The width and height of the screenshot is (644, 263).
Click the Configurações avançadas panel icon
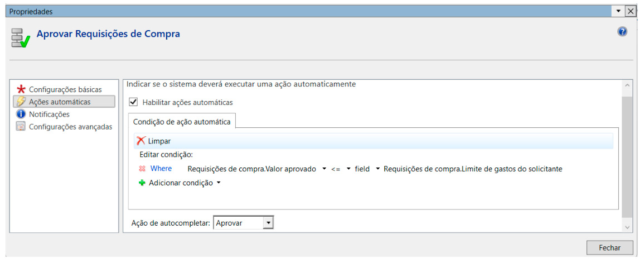point(21,126)
